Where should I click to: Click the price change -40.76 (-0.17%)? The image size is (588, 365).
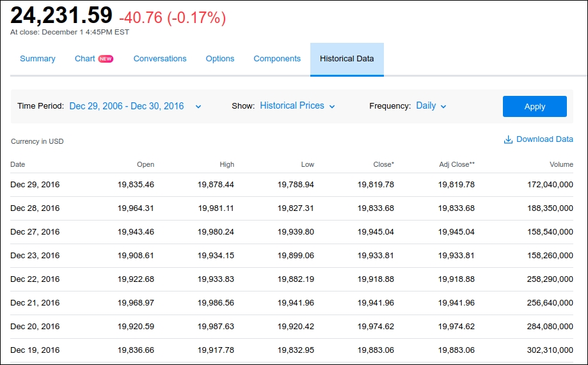pyautogui.click(x=173, y=18)
